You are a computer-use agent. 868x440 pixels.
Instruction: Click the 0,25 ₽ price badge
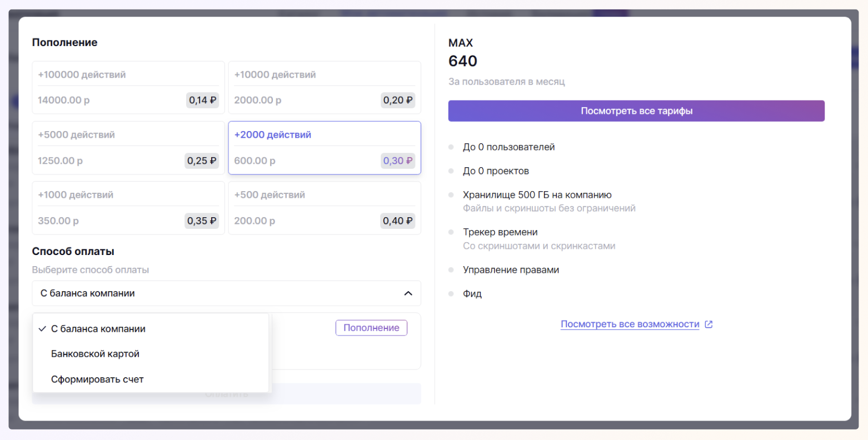coord(202,161)
